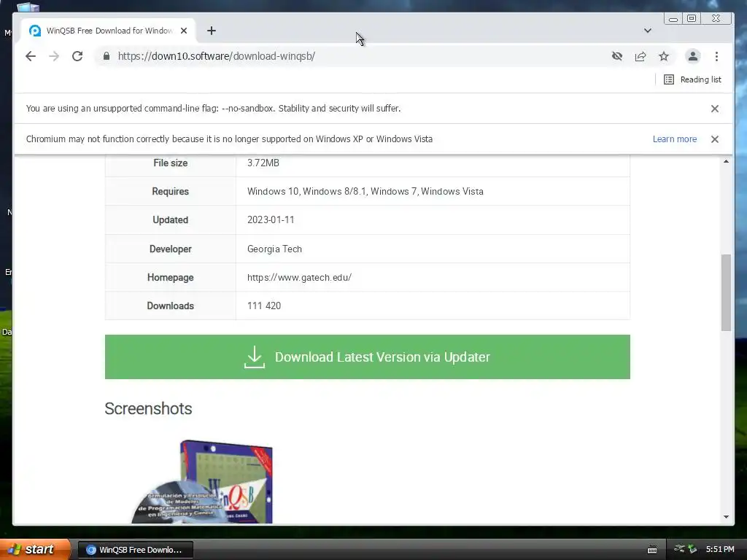
Task: Select the Downloads count 111 420
Action: (x=264, y=306)
